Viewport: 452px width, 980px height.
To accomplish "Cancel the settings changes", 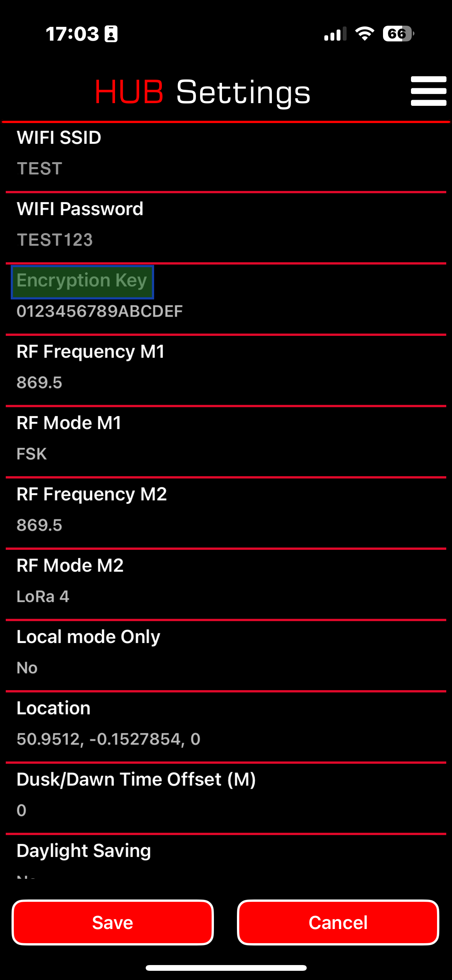I will tap(338, 922).
